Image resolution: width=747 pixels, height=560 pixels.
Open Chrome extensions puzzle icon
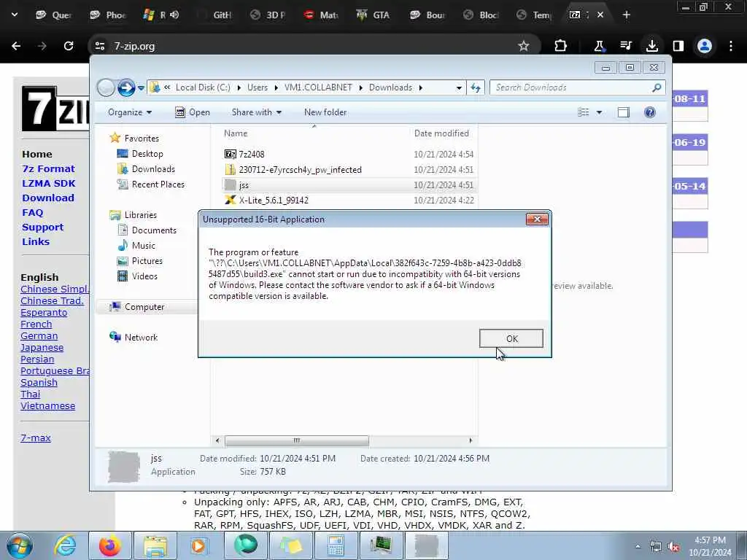click(x=561, y=46)
